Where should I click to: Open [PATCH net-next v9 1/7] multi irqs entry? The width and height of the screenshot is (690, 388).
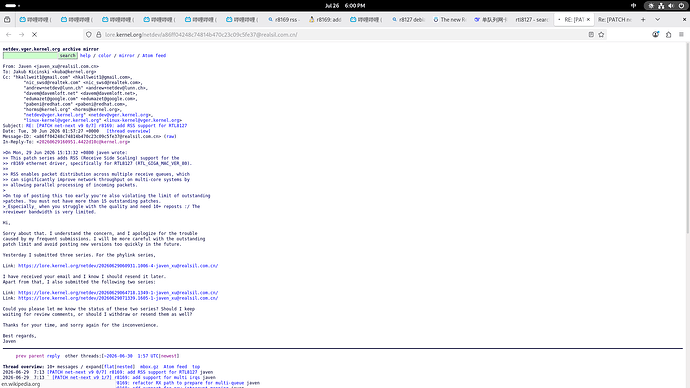coord(126,377)
